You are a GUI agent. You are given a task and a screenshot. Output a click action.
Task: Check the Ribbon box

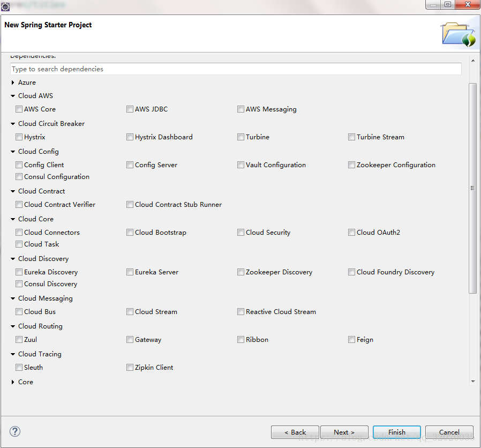(x=241, y=339)
